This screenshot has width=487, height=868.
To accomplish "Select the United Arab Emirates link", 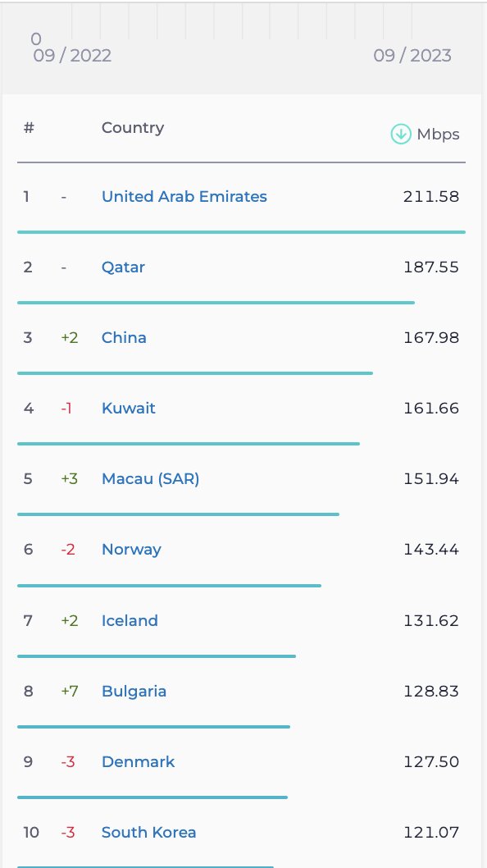I will pyautogui.click(x=184, y=197).
